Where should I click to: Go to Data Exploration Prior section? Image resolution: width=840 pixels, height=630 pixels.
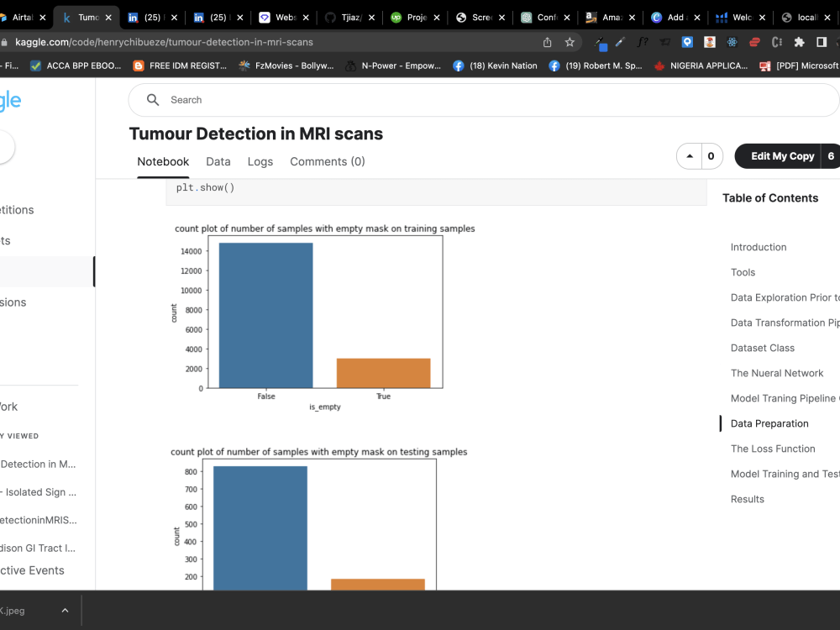tap(785, 297)
